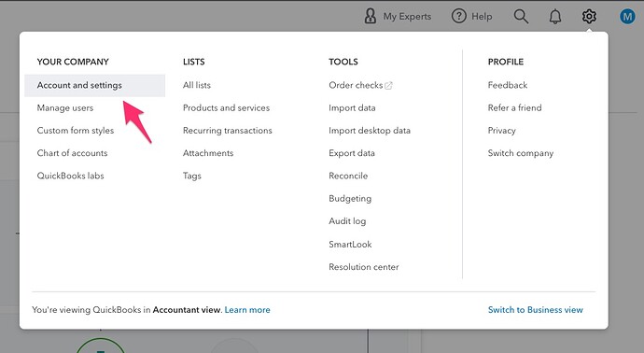Viewport: 644px width, 353px height.
Task: Click the notifications bell icon
Action: click(555, 17)
